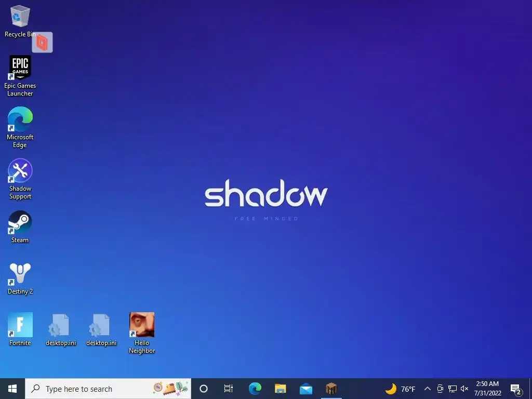
Task: Select the Microsoft Edge desktop shortcut
Action: click(x=20, y=128)
